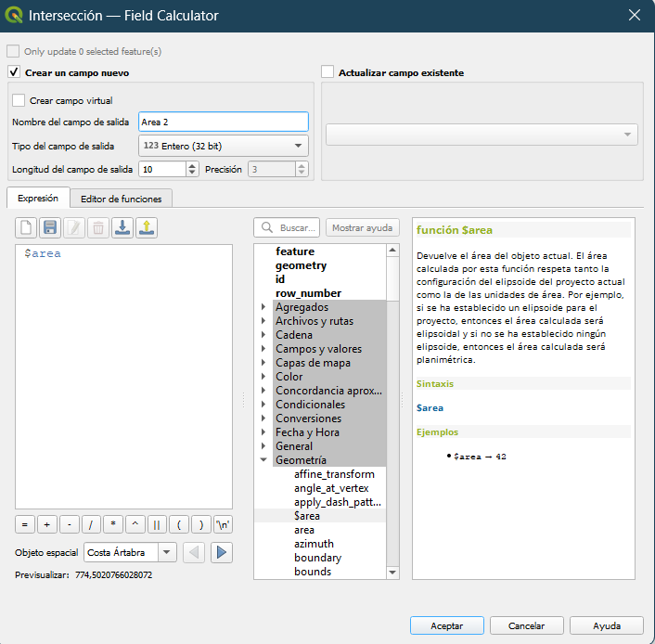Image resolution: width=655 pixels, height=644 pixels.
Task: Check the Actualizar campo existente checkbox
Action: click(x=327, y=72)
